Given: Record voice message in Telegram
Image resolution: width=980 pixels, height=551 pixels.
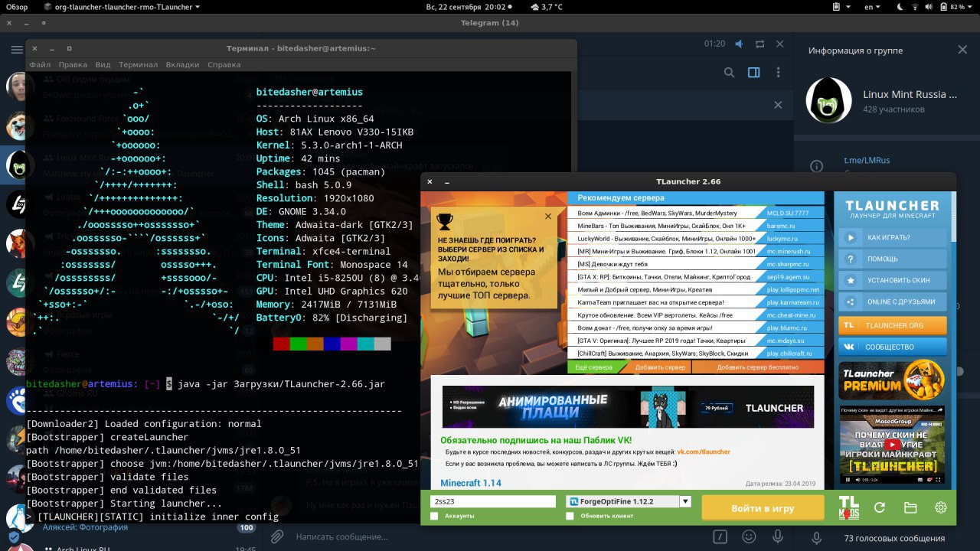Looking at the screenshot, I should pyautogui.click(x=778, y=536).
